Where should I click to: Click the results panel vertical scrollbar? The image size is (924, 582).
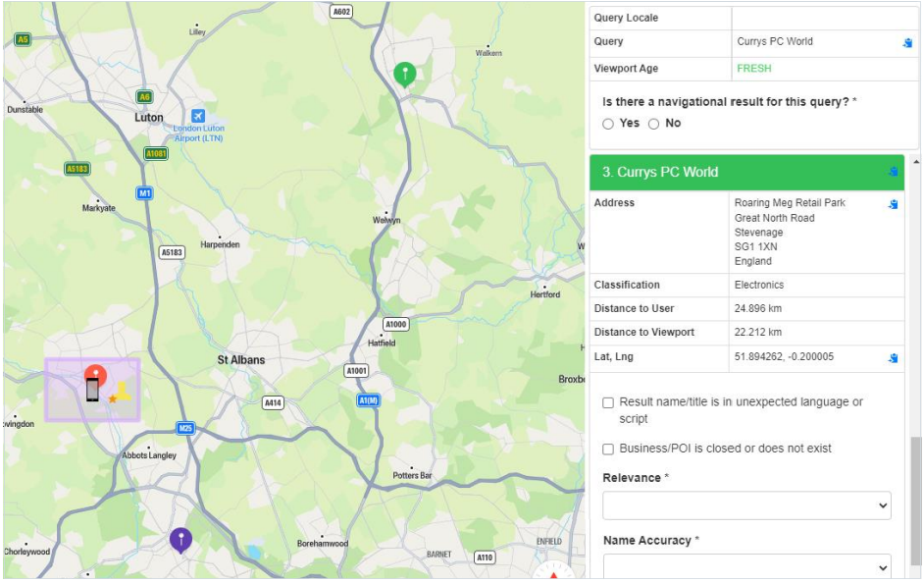pos(915,502)
